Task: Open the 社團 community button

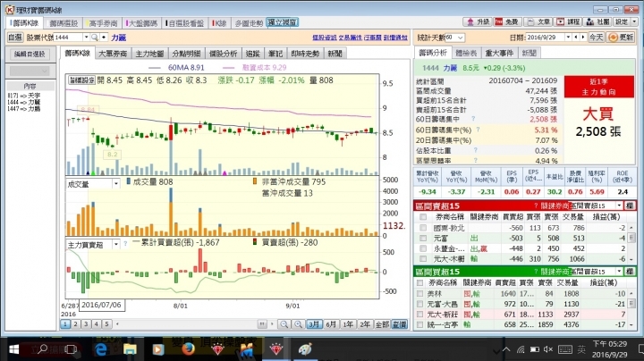Action: [597, 21]
